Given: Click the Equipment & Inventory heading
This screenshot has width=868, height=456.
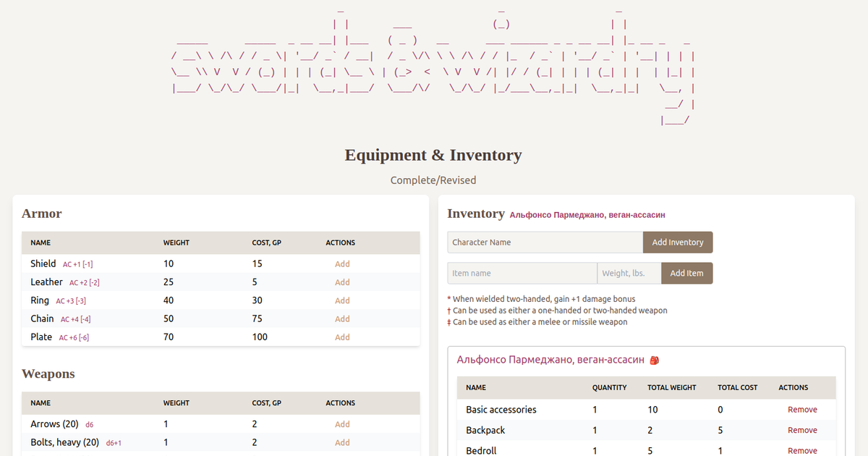Looking at the screenshot, I should tap(433, 155).
